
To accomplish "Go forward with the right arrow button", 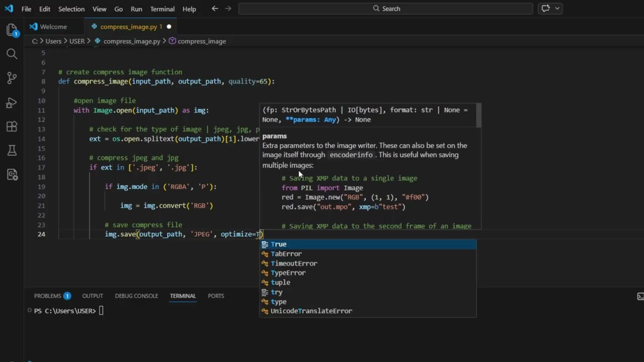I will tap(228, 9).
